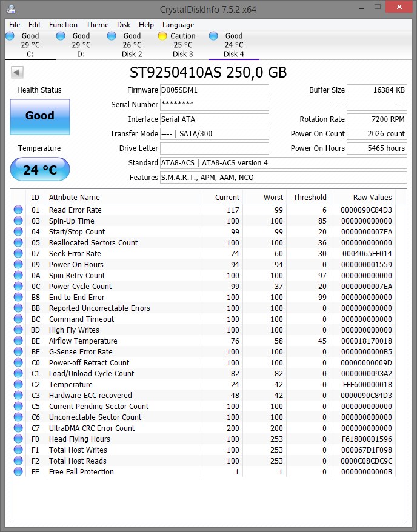The width and height of the screenshot is (417, 532).
Task: Click the masked Serial Number field
Action: (215, 104)
